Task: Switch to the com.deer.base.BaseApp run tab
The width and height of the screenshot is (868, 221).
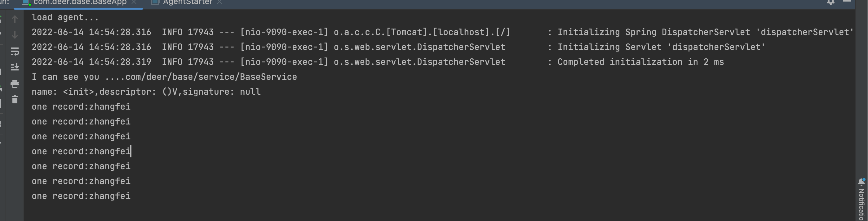Action: coord(80,3)
